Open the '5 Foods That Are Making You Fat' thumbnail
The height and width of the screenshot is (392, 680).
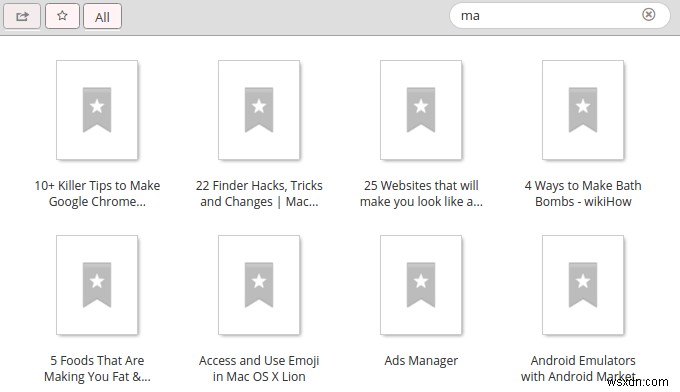(97, 285)
